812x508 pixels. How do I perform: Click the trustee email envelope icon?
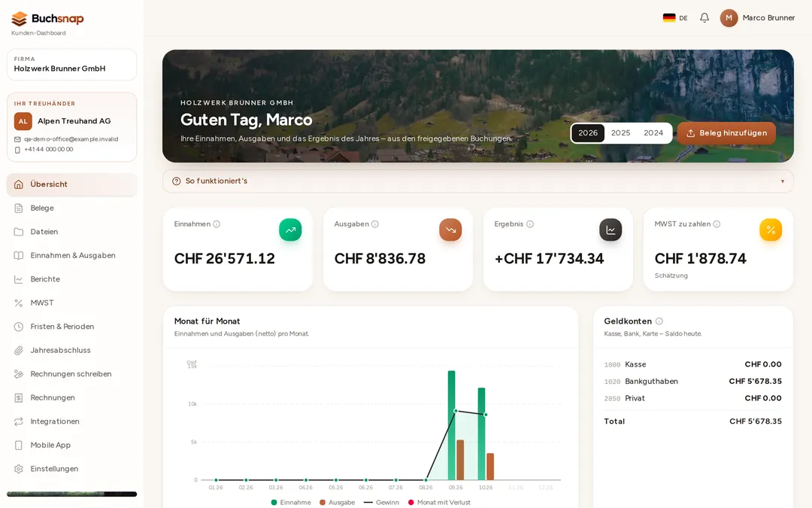pyautogui.click(x=17, y=139)
